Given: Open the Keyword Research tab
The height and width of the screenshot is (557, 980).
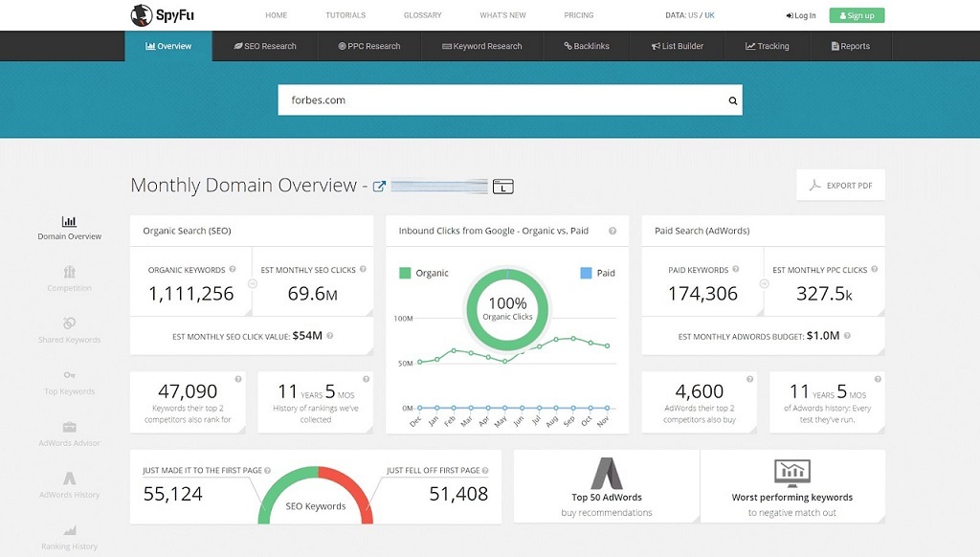Looking at the screenshot, I should [482, 46].
